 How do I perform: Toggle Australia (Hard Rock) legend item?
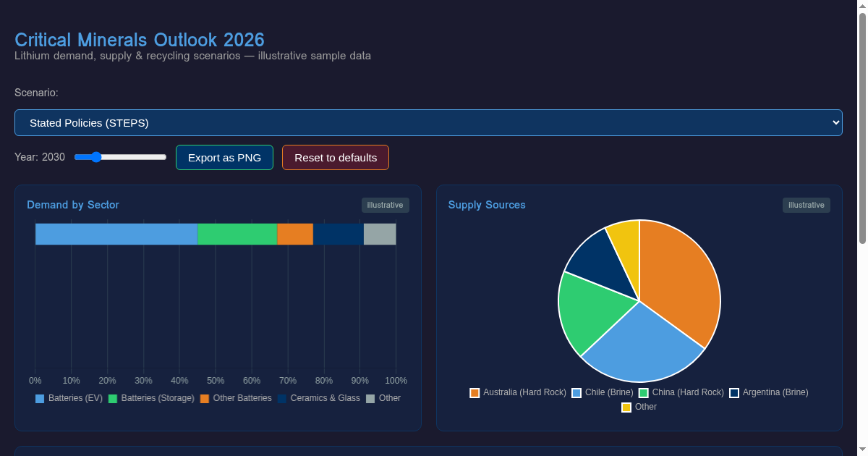(x=518, y=392)
